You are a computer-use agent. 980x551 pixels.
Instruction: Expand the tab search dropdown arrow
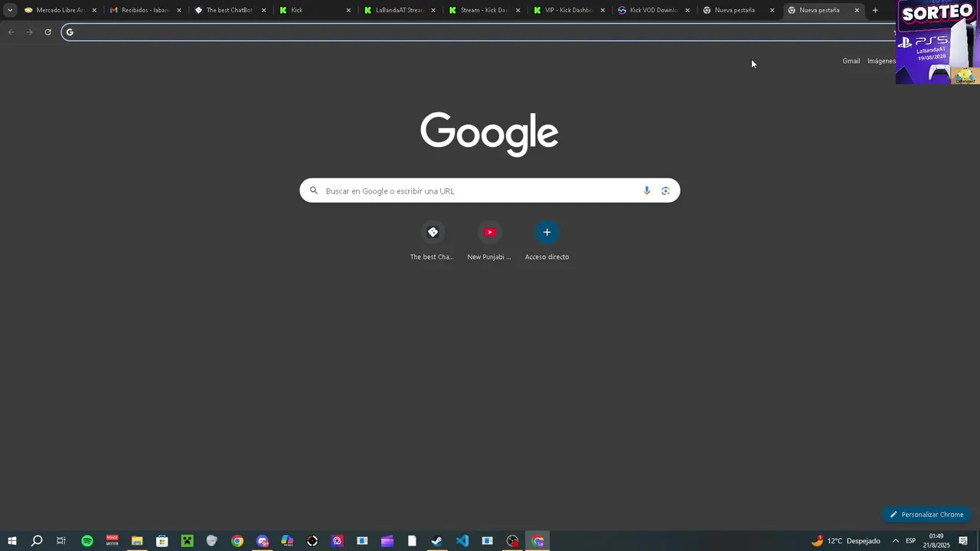click(10, 10)
